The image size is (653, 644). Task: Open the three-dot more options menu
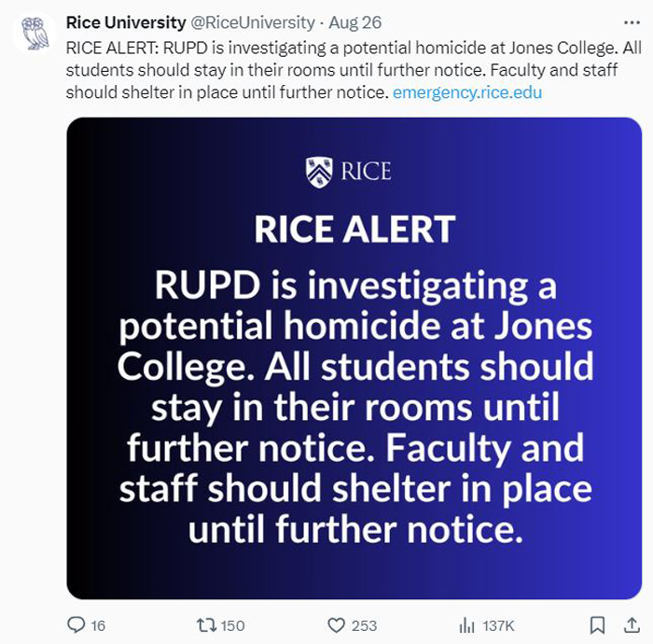[x=632, y=22]
